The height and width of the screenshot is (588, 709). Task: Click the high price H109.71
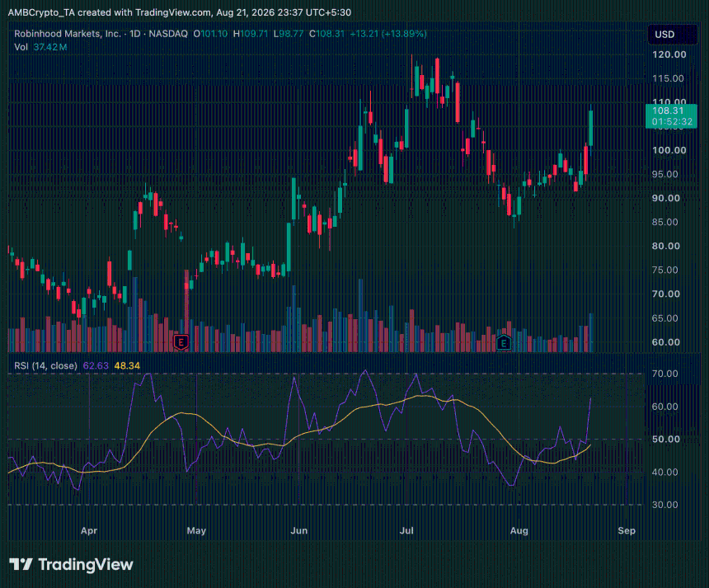pos(251,34)
